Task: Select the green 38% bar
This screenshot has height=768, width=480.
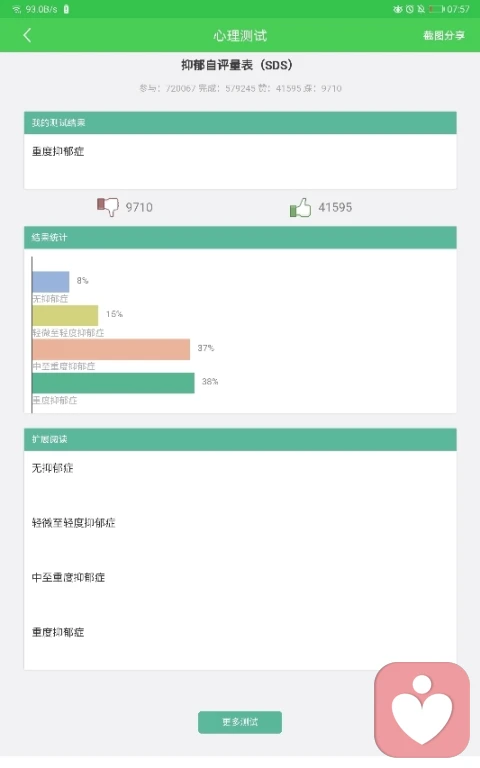Action: [x=114, y=383]
